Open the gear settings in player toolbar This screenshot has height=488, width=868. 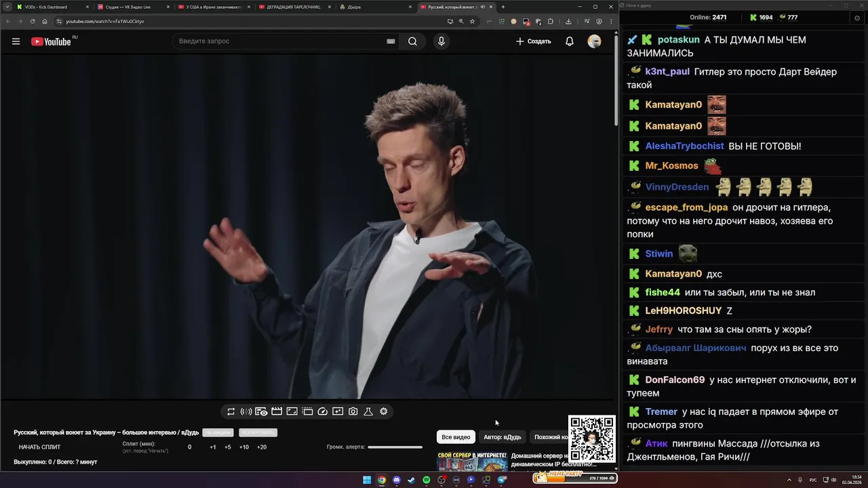(384, 411)
